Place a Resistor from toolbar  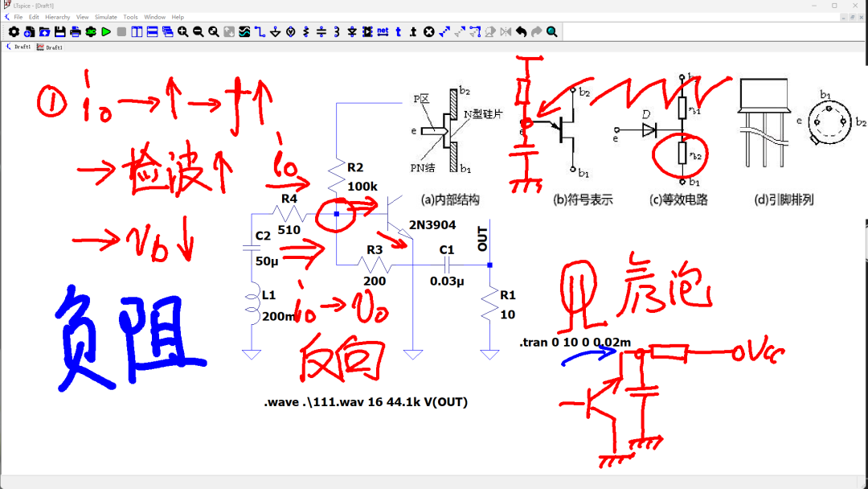[305, 32]
